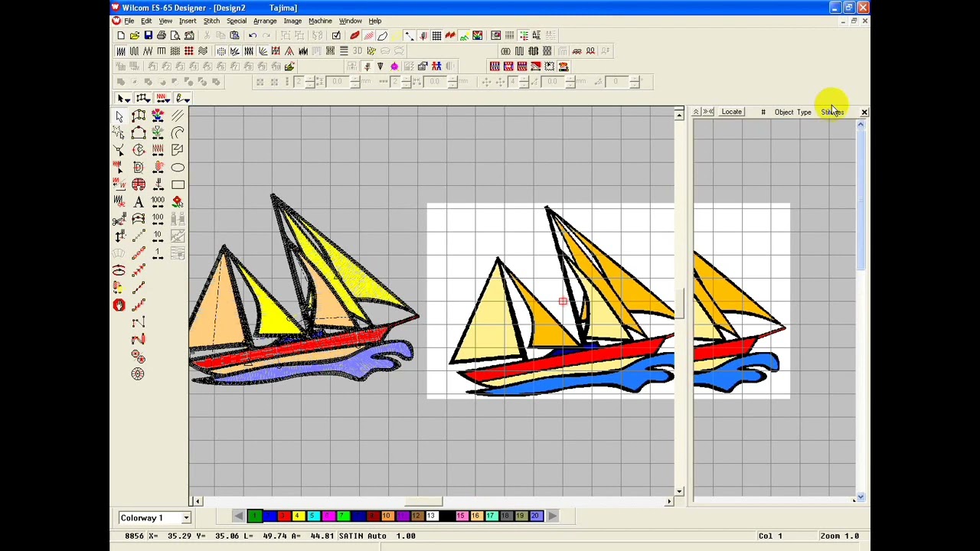Select the Ellipse shape tool
The width and height of the screenshot is (980, 551).
pyautogui.click(x=178, y=168)
